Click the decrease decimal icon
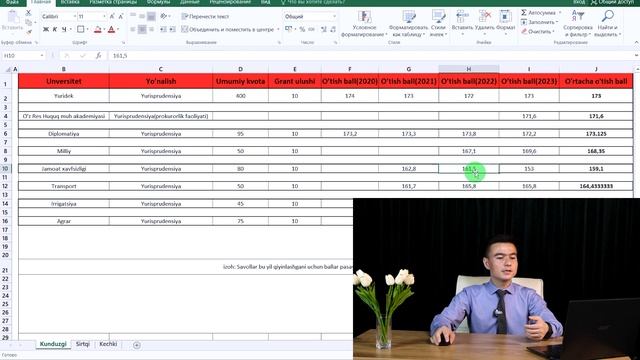This screenshot has width=640, height=360. click(x=333, y=29)
